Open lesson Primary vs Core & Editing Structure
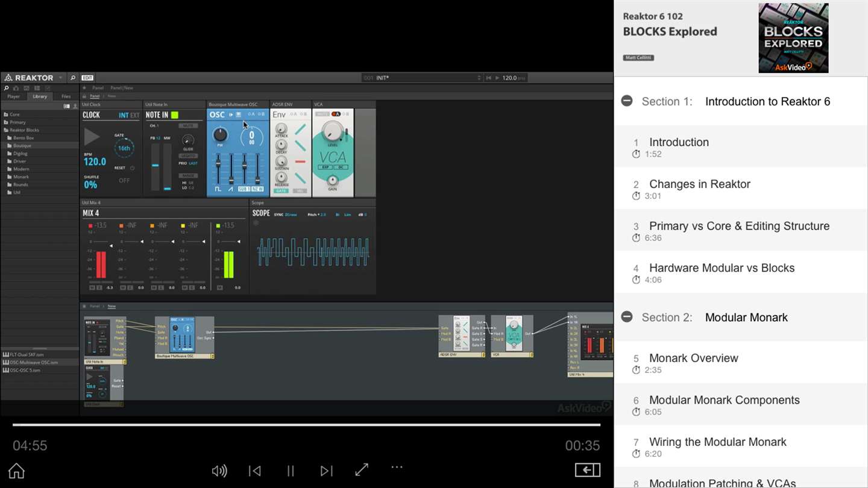The width and height of the screenshot is (868, 488). click(x=740, y=230)
